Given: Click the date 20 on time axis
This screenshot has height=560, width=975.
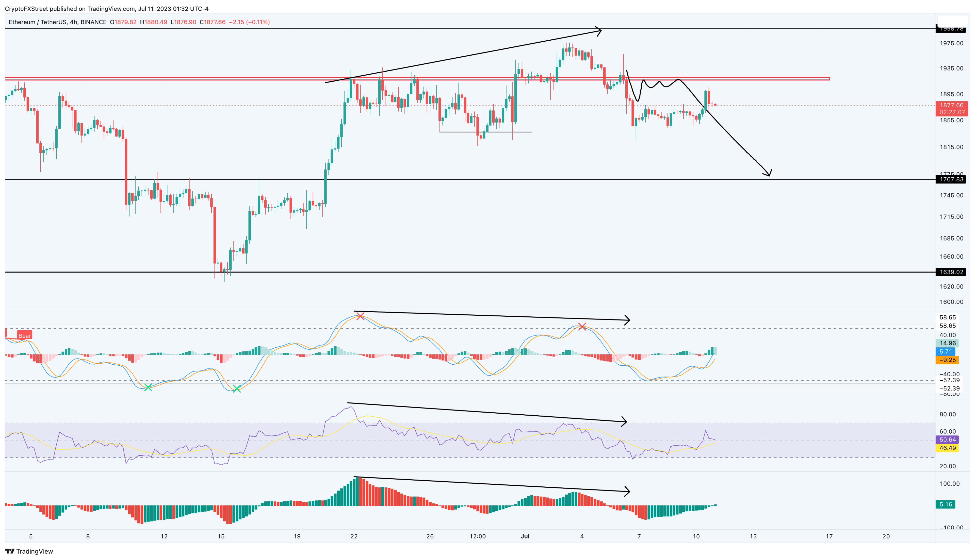Looking at the screenshot, I should click(x=886, y=536).
